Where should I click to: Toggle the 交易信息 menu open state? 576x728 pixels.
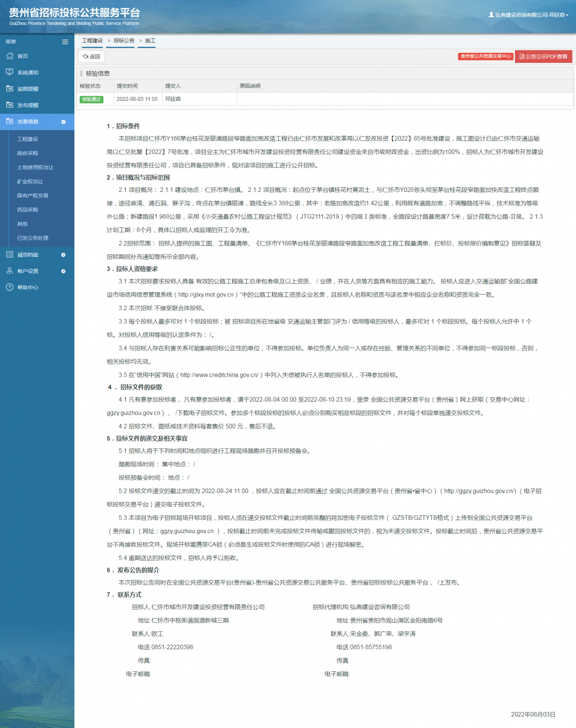pyautogui.click(x=29, y=121)
